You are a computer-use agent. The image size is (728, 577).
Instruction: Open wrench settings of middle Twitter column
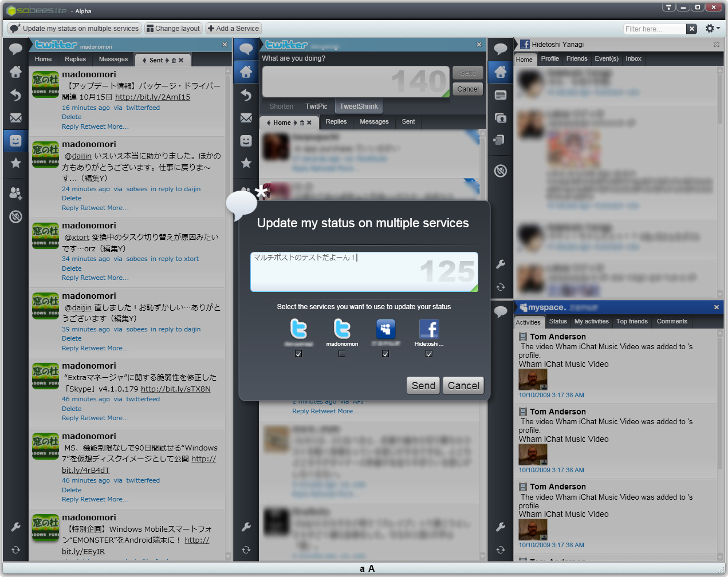click(246, 527)
